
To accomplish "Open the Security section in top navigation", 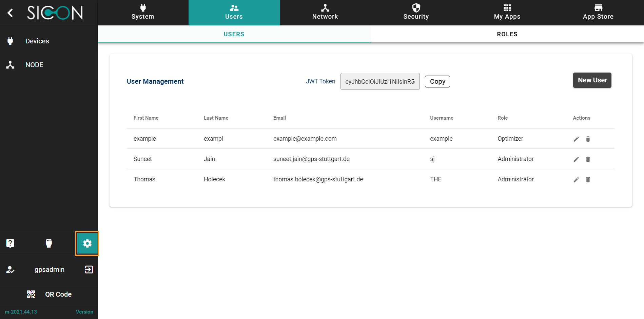I will click(416, 13).
